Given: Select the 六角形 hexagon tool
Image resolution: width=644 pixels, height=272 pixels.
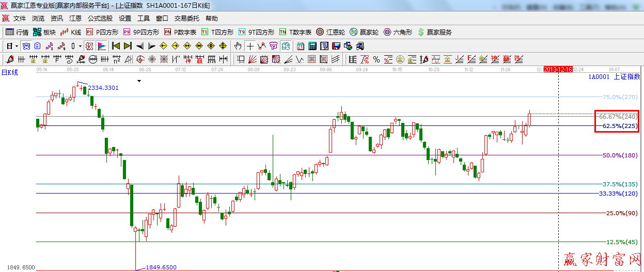Looking at the screenshot, I should coord(397,32).
